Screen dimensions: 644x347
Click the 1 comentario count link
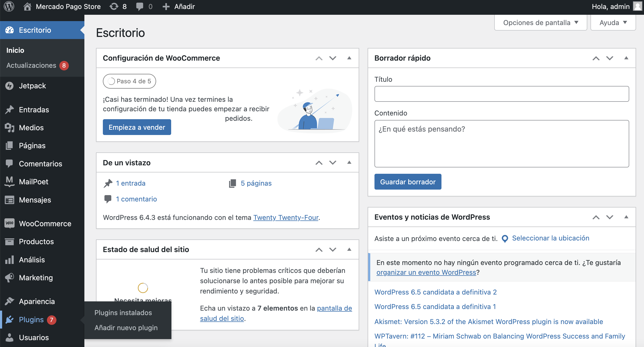click(x=136, y=199)
